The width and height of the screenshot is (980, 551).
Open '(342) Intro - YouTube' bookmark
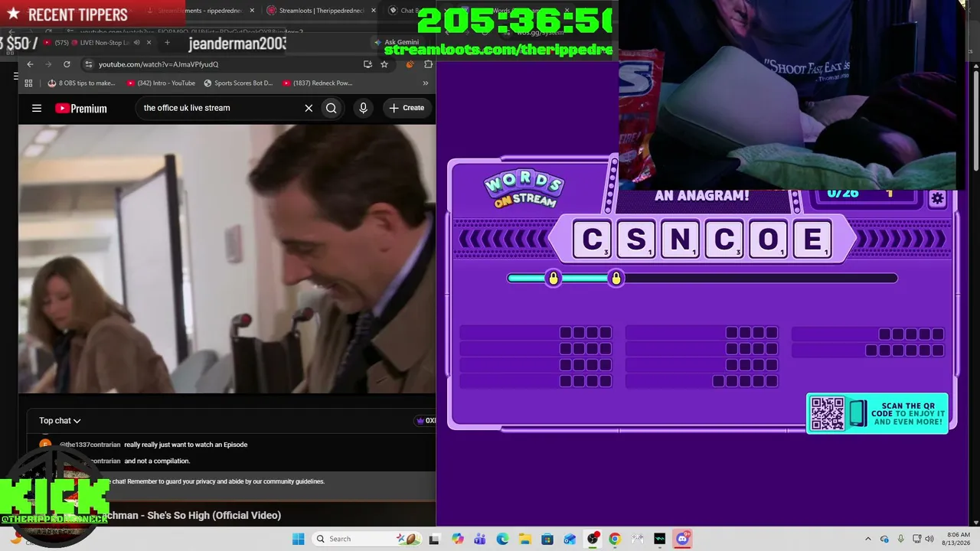(x=161, y=83)
